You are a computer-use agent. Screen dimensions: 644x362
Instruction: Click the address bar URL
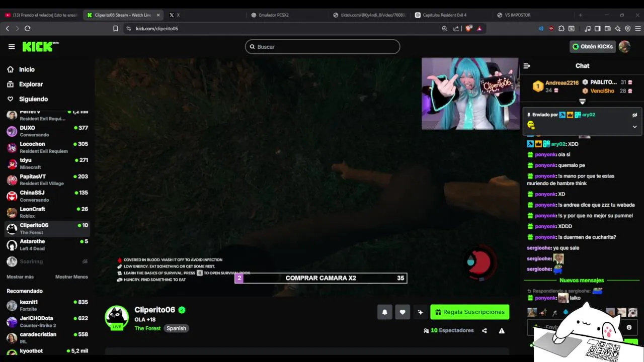(x=157, y=29)
